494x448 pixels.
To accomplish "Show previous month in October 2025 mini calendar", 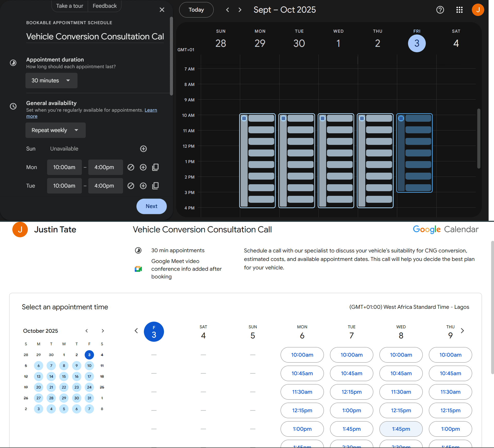I will click(x=87, y=331).
